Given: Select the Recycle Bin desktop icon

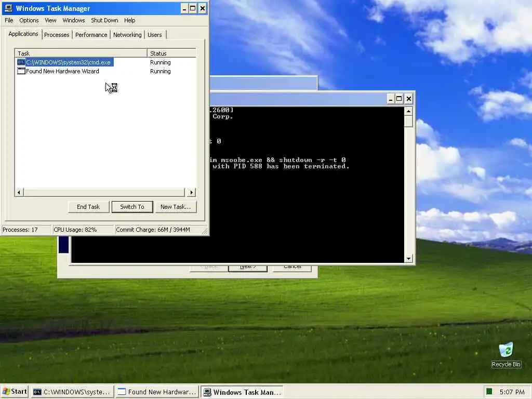Looking at the screenshot, I should (x=506, y=355).
